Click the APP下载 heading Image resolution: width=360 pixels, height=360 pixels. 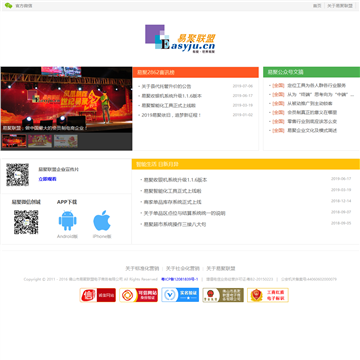pyautogui.click(x=67, y=202)
